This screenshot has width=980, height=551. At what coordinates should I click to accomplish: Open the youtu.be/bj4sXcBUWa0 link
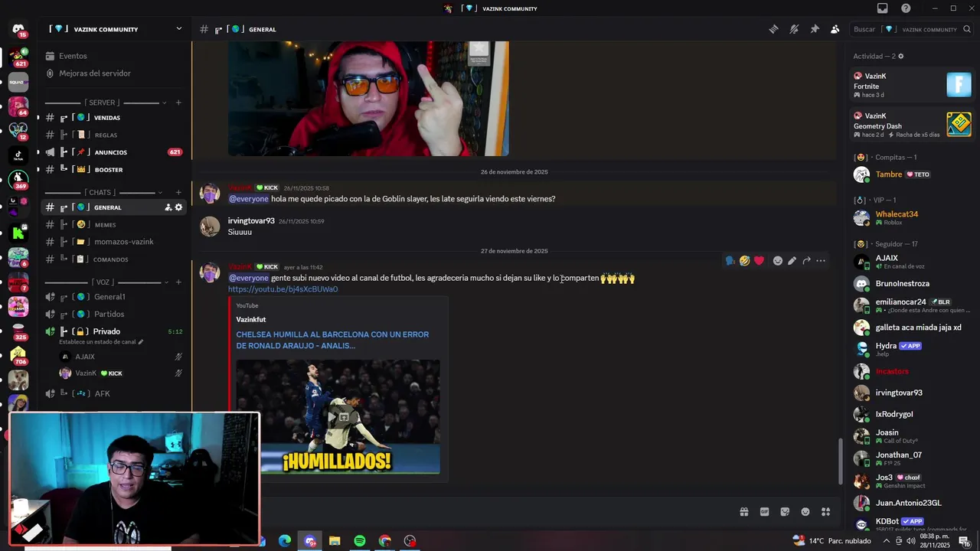click(x=283, y=289)
